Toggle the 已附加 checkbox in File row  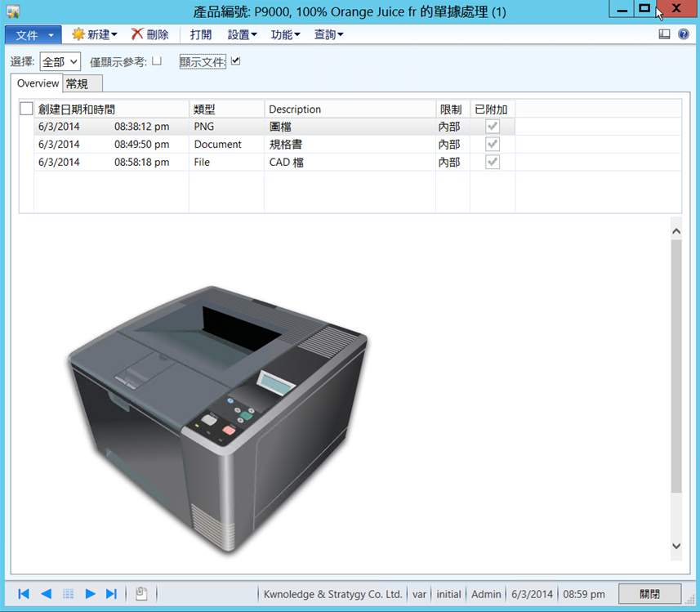[x=493, y=162]
